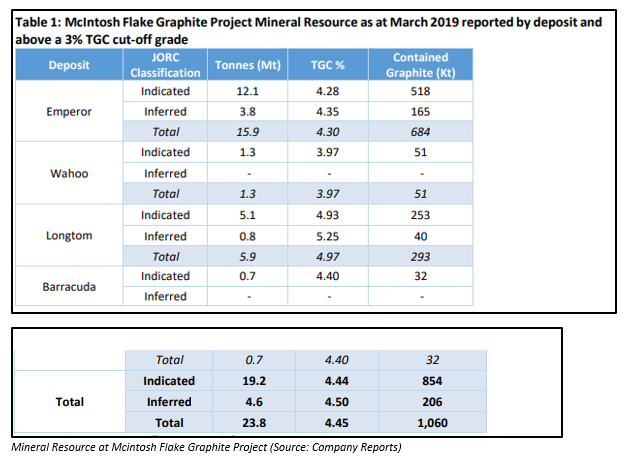
Task: Select Longtom total TGC 4.97
Action: [328, 256]
